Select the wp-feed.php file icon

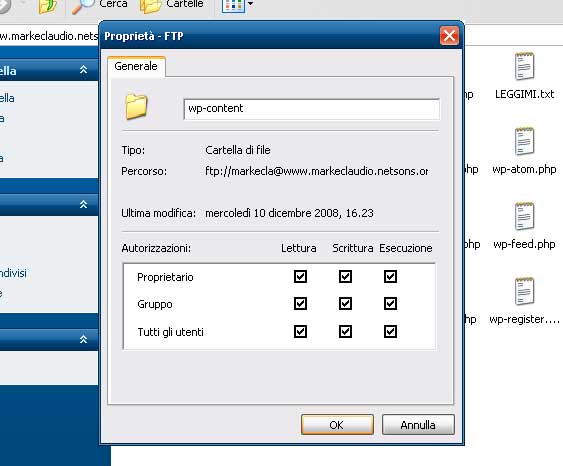[x=524, y=216]
